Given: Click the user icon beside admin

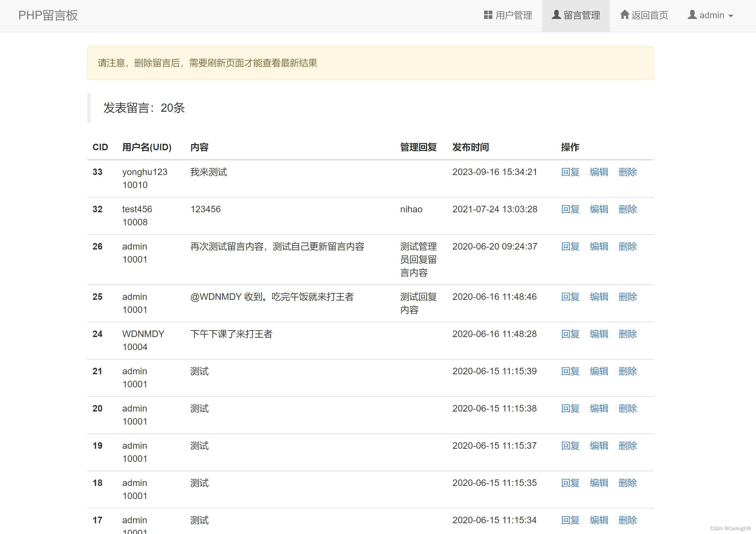Looking at the screenshot, I should point(692,14).
